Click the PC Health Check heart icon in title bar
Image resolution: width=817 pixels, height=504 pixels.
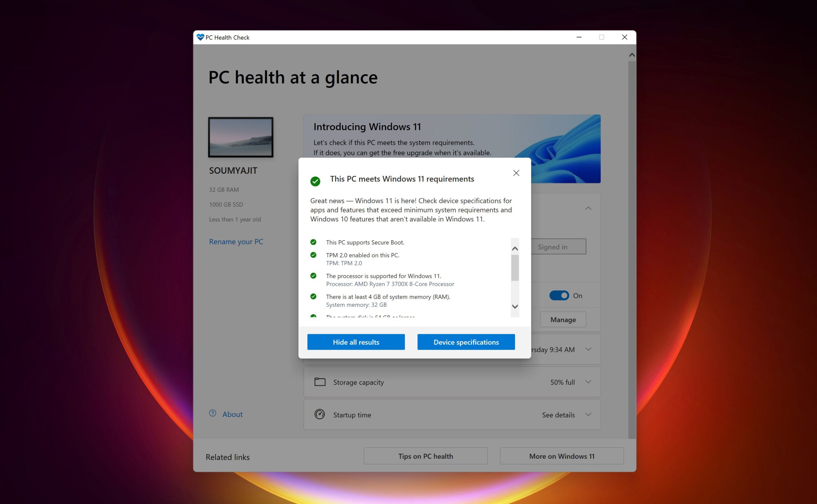point(200,37)
